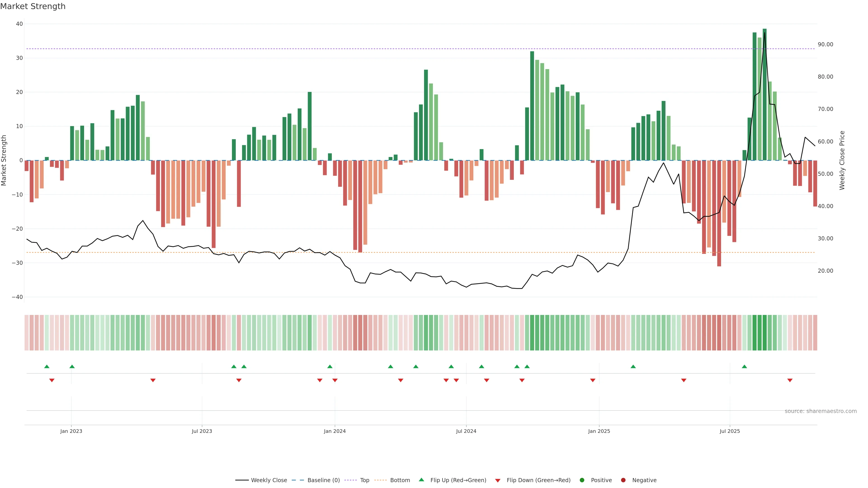Viewport: 868px width, 488px height.
Task: Click the leftmost red flip-down triangle marker
Action: coord(52,380)
